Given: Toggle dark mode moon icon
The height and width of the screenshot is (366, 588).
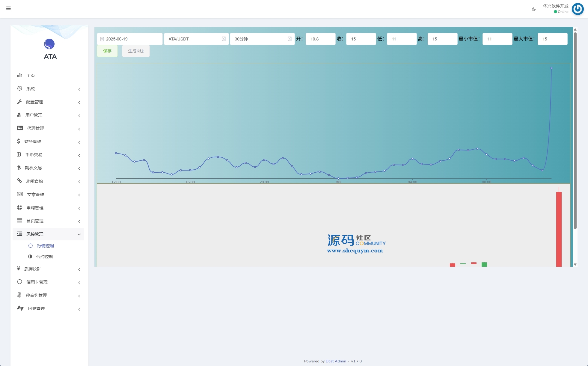Looking at the screenshot, I should tap(533, 9).
